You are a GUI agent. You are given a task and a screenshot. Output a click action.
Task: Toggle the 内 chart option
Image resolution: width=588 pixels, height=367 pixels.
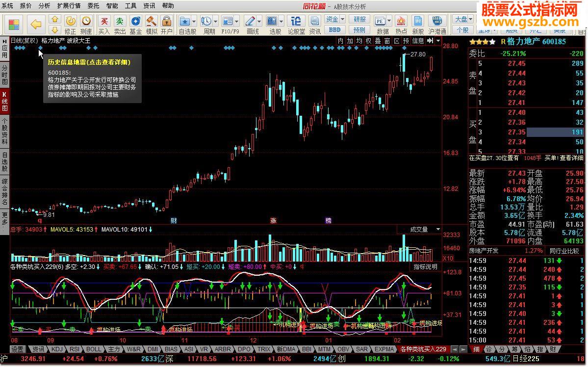click(x=340, y=41)
